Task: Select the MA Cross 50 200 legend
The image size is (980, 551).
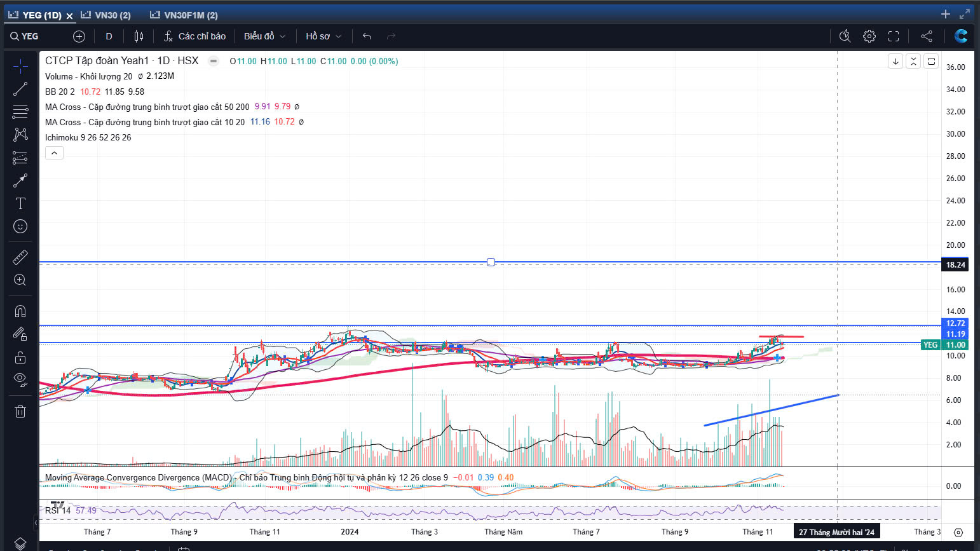Action: [x=147, y=107]
